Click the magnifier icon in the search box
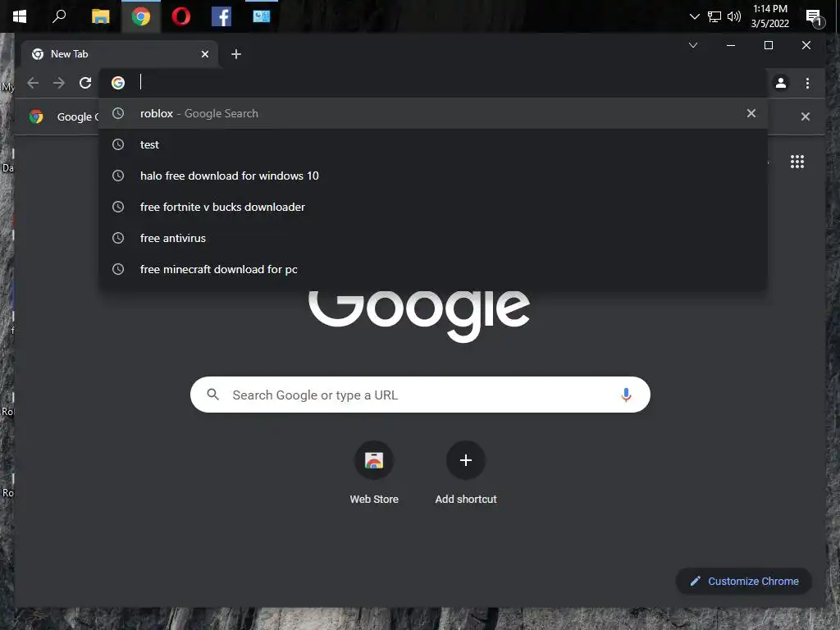This screenshot has width=840, height=630. tap(212, 395)
